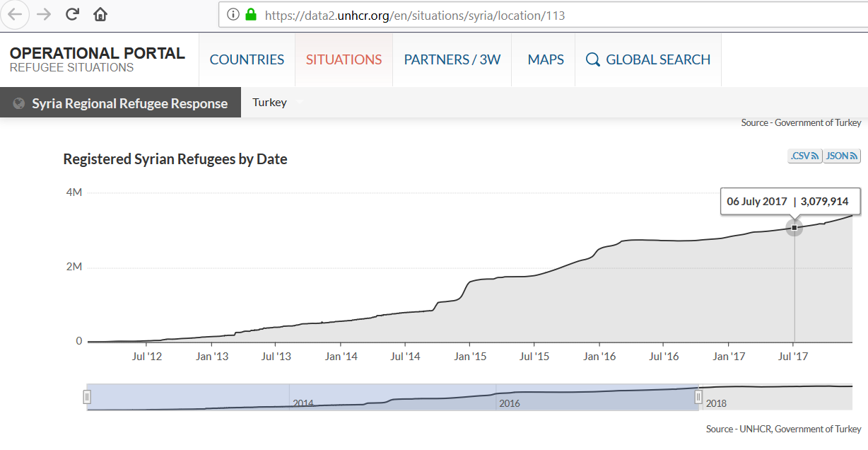Open the JSON data feed
Screen dimensions: 868x450
click(841, 156)
